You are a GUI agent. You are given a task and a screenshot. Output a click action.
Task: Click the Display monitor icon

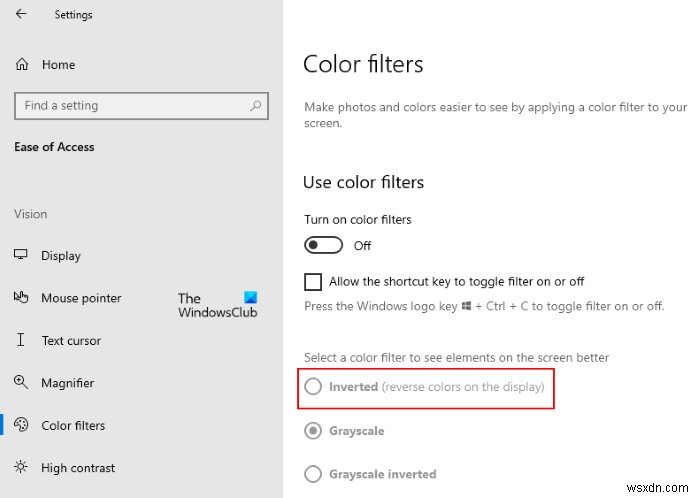[x=21, y=256]
